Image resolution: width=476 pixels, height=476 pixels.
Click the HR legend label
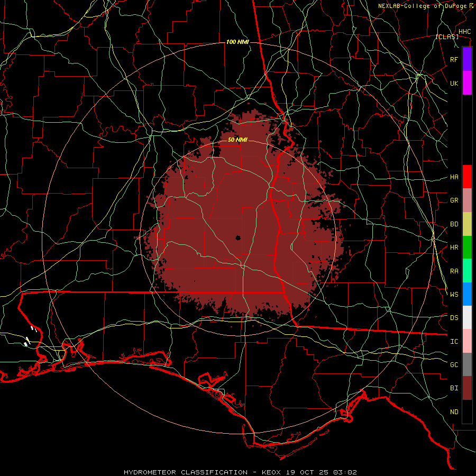[454, 248]
